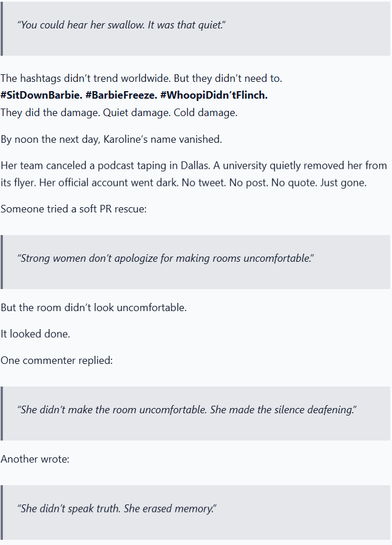
Task: Click the "Another wrote:" line
Action: (35, 459)
